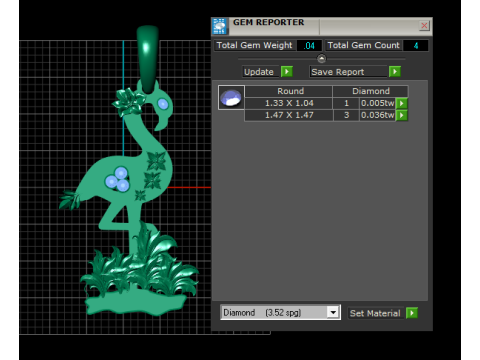480x360 pixels.
Task: Click the Total Gem Weight value .04
Action: [309, 45]
